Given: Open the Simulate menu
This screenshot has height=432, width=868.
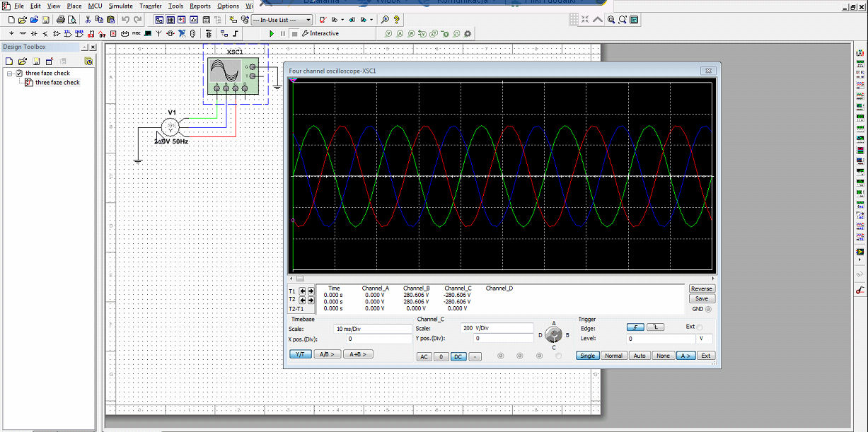Looking at the screenshot, I should (120, 6).
